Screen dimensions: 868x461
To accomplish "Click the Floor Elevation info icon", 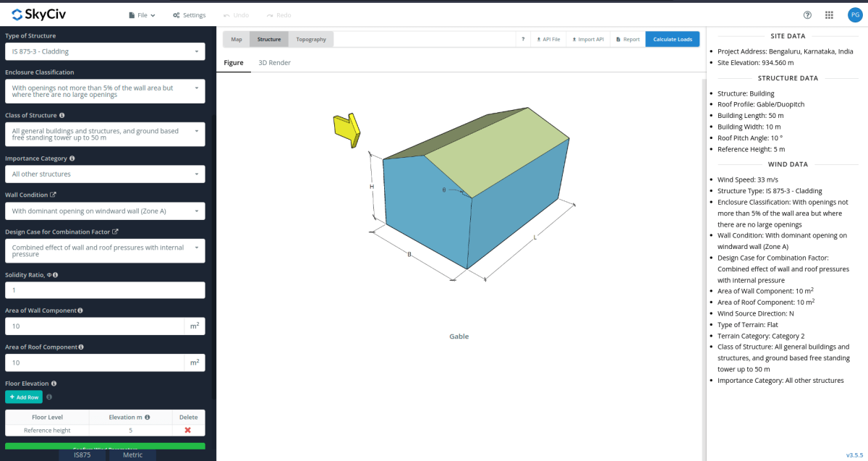I will coord(54,384).
